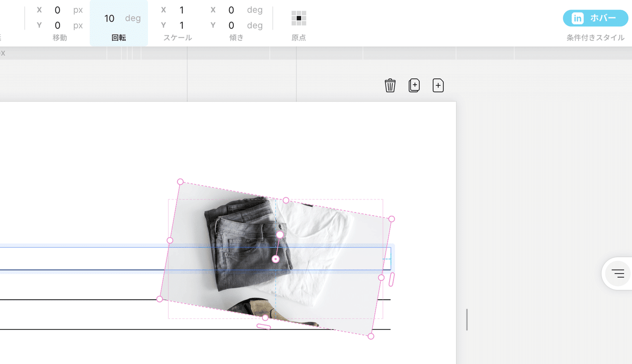Click the right-edge middle selection handle
This screenshot has height=364, width=632.
[x=381, y=277]
